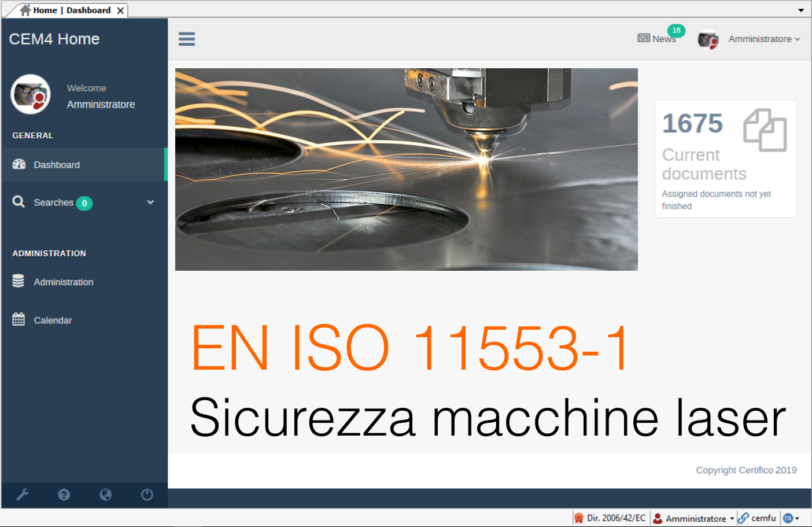Image resolution: width=812 pixels, height=527 pixels.
Task: Toggle the sidebar with the hamburger icon
Action: pyautogui.click(x=186, y=39)
